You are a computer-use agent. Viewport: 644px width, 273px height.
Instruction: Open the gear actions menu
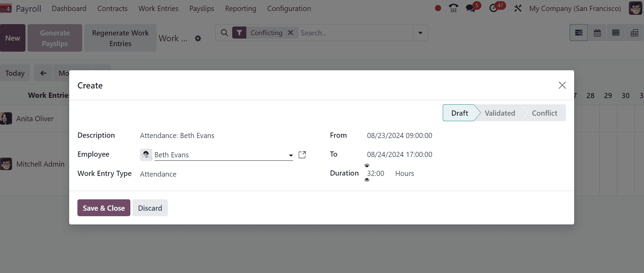(x=198, y=39)
